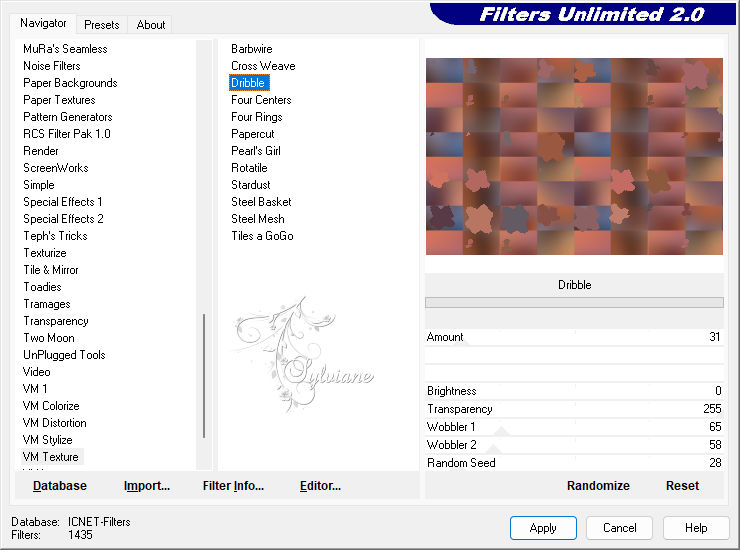
Task: Select Special Effects 1 category
Action: 63,202
